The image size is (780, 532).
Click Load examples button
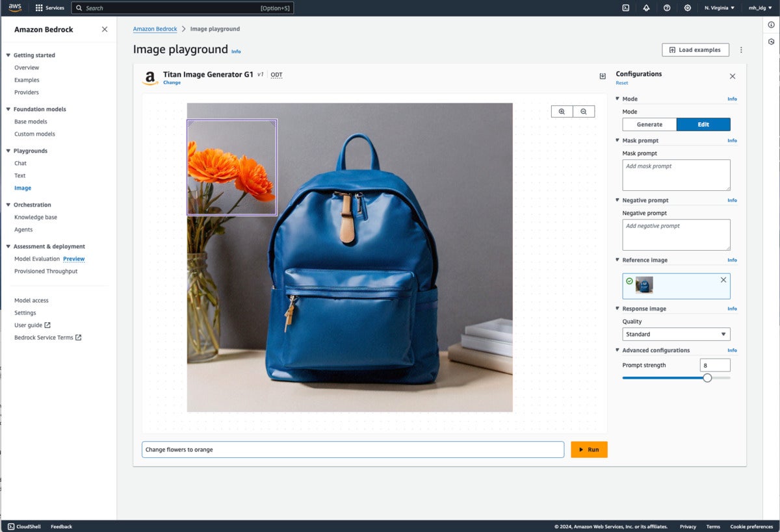coord(695,50)
